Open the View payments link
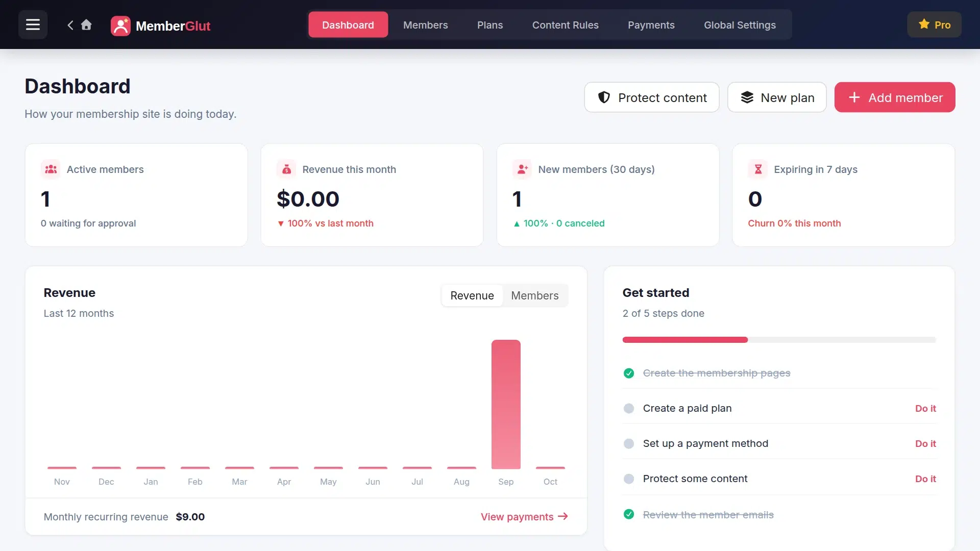 (524, 517)
